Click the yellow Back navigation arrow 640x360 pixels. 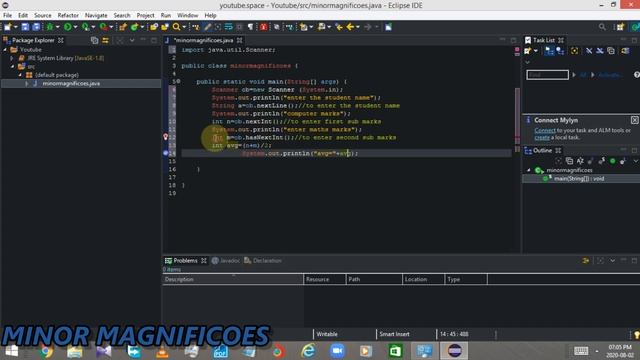(350, 27)
